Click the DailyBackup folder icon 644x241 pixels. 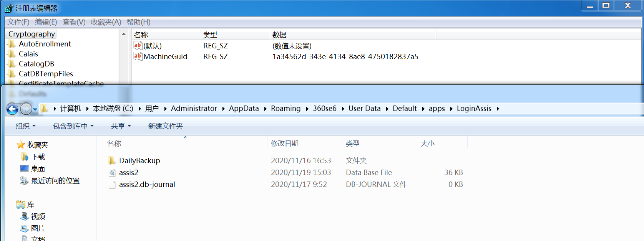112,160
